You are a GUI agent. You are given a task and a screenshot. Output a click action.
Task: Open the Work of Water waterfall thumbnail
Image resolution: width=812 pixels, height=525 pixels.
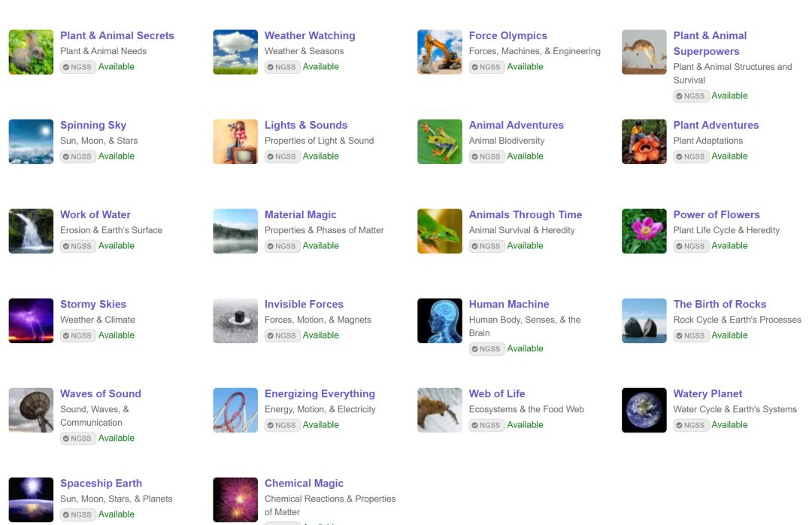tap(31, 231)
